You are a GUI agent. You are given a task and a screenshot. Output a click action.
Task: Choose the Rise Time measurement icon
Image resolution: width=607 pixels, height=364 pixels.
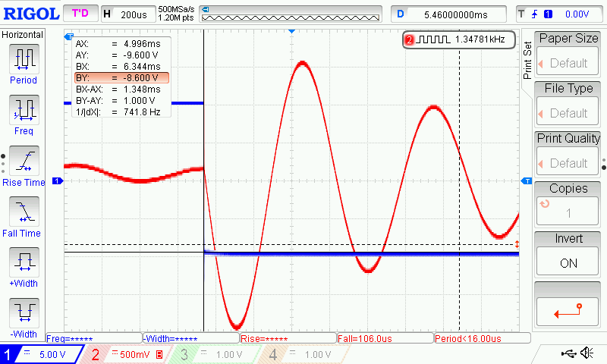coord(24,161)
